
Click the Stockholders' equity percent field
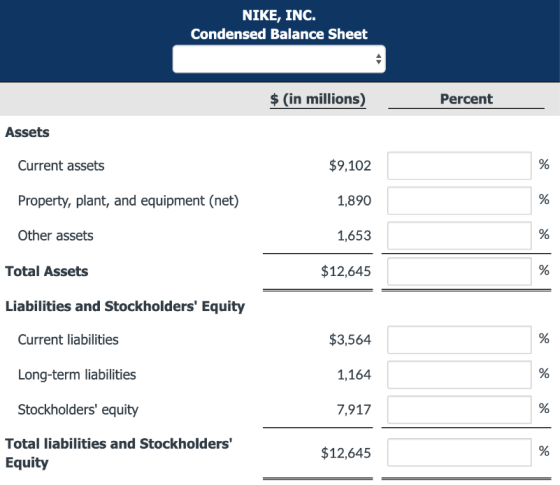459,410
